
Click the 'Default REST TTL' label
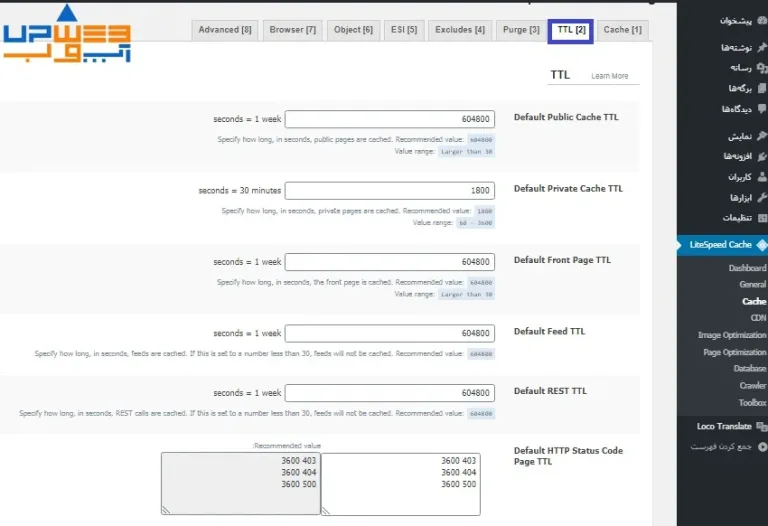tap(550, 391)
